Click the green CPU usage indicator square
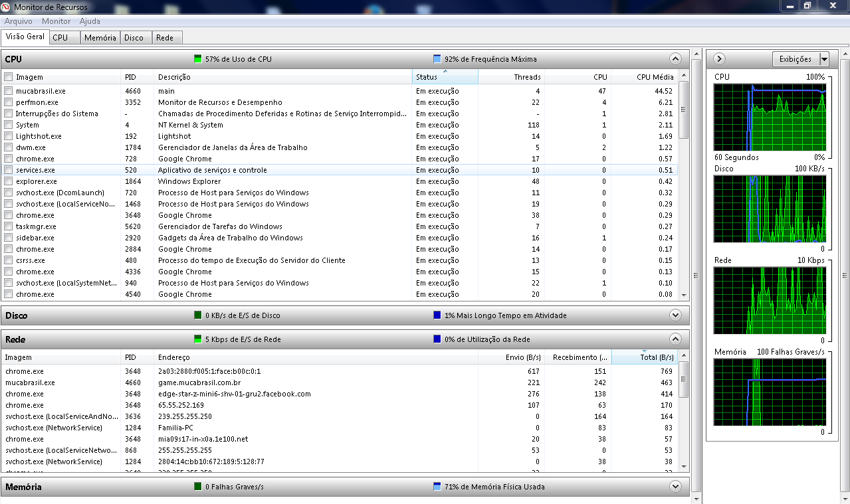Screen dimensions: 850x504 click(197, 59)
